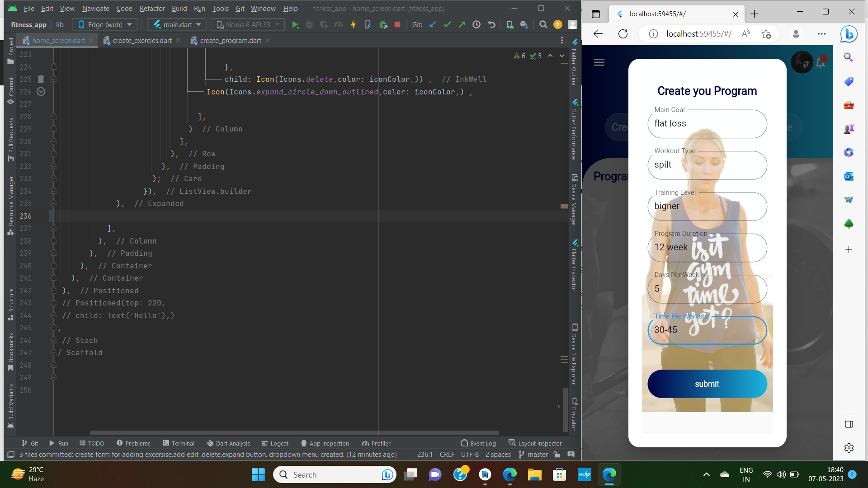Open the Refactor menu

coord(152,9)
